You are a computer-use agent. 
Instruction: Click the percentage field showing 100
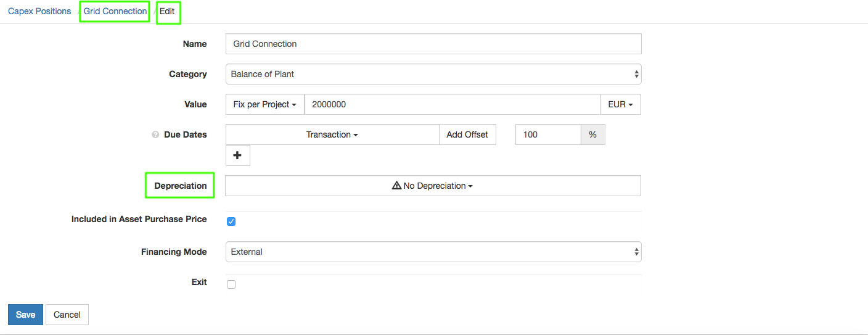click(547, 134)
